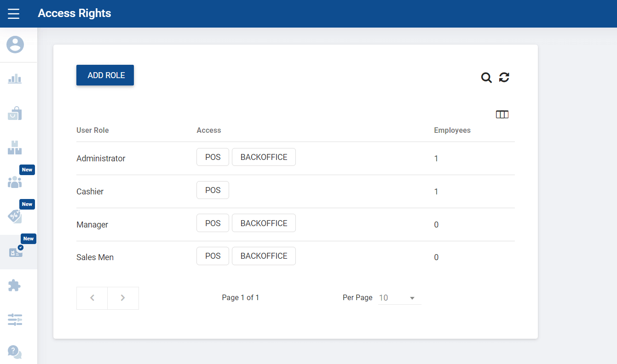
Task: Click the BACKOFFICE badge for Administrator
Action: click(264, 157)
